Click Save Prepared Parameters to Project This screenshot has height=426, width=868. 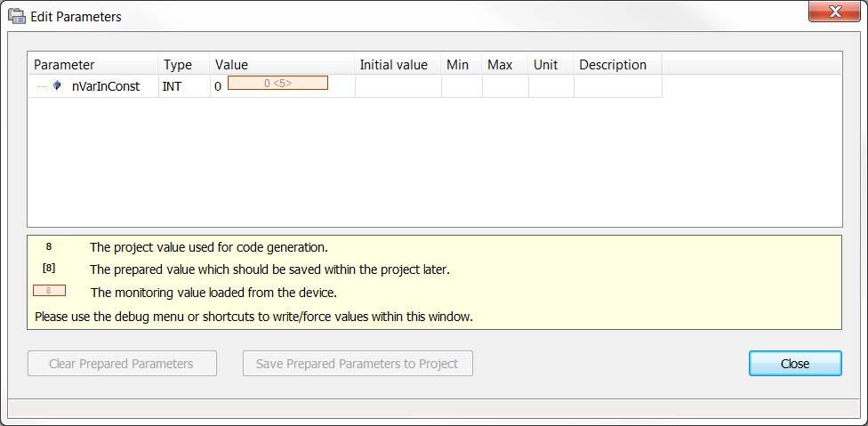[358, 364]
